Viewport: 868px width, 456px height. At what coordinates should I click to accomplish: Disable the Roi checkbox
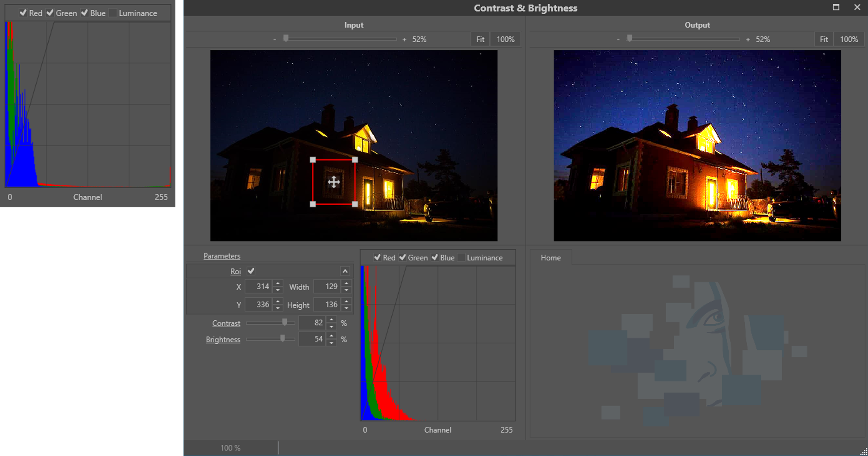(x=251, y=271)
